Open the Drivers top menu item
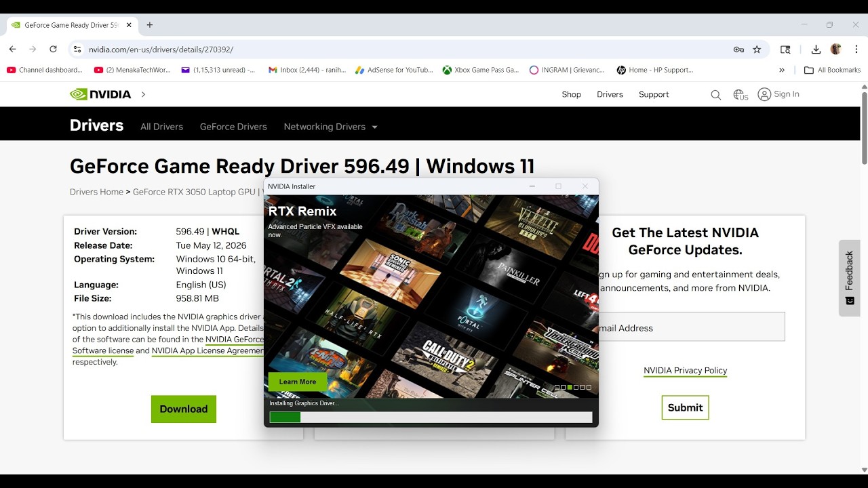The image size is (868, 488). [x=610, y=94]
